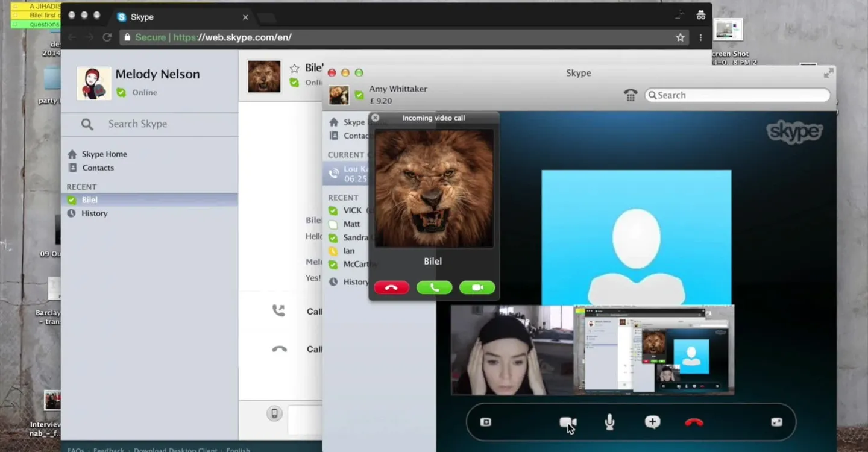Open Skype Home in the web Skype sidebar

click(x=104, y=154)
